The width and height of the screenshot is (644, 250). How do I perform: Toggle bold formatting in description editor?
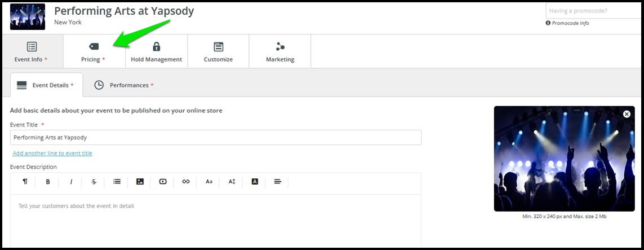[48, 181]
